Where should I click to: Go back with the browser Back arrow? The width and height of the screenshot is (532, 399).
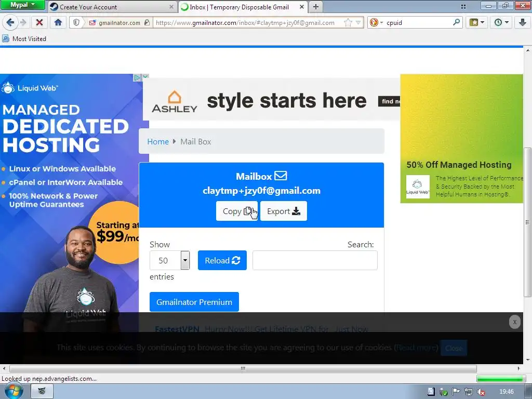click(10, 23)
